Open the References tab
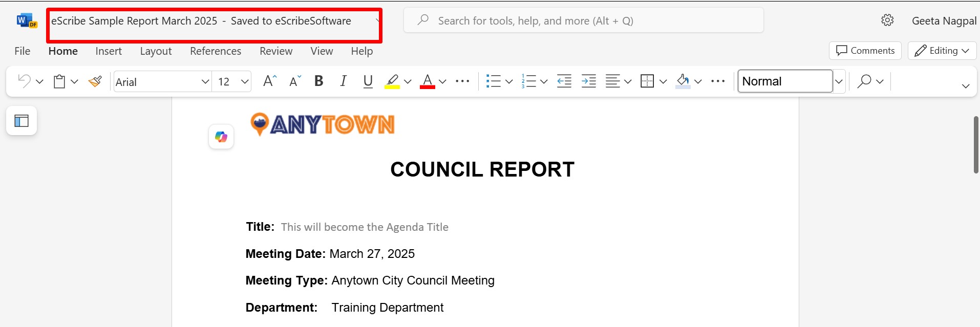Image resolution: width=980 pixels, height=327 pixels. [215, 51]
